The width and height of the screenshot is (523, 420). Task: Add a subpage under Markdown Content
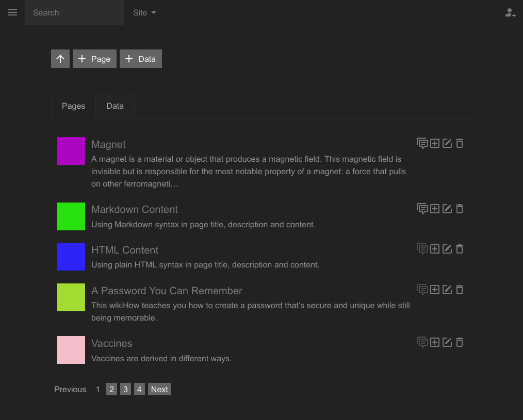(435, 209)
